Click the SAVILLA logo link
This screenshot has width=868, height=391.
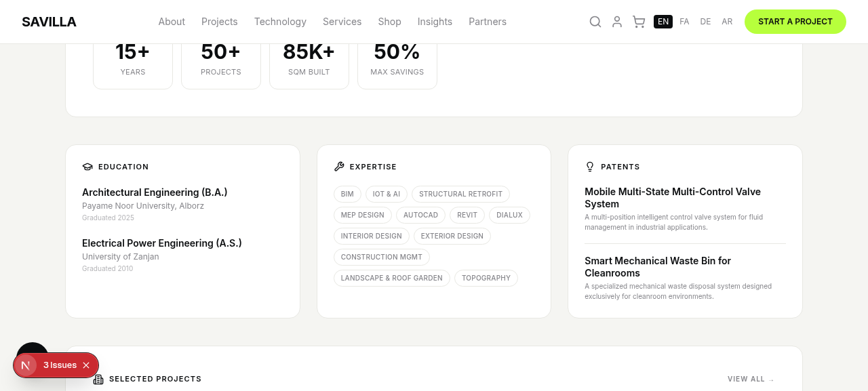pyautogui.click(x=49, y=22)
